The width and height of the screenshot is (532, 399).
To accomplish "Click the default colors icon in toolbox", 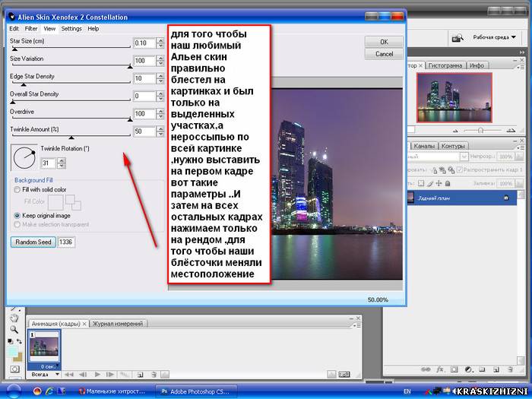I will [10, 341].
